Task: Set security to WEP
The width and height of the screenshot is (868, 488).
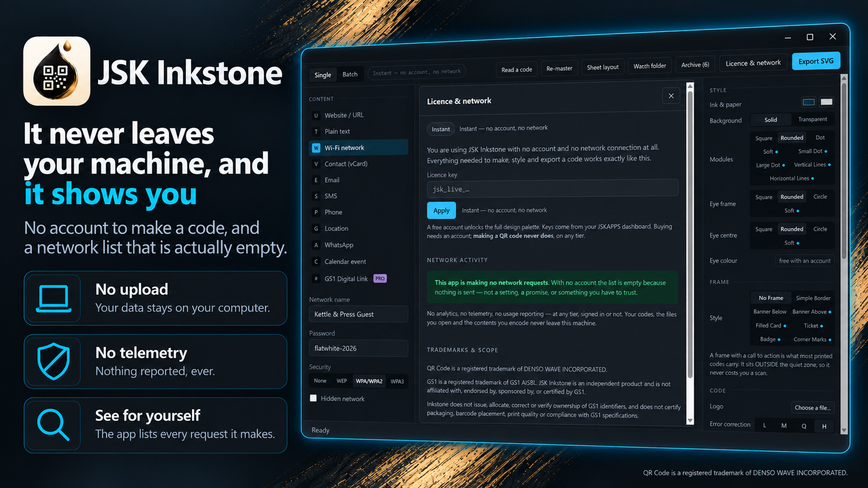Action: (342, 381)
